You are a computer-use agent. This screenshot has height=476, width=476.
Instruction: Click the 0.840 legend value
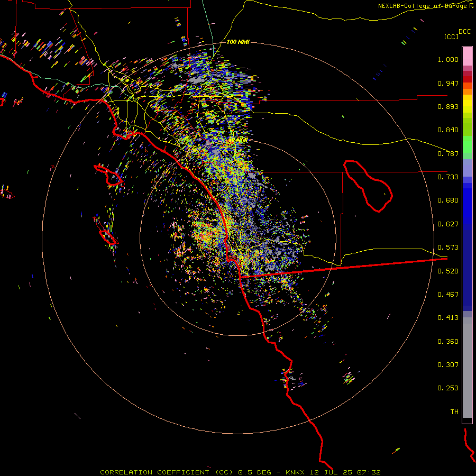point(448,130)
